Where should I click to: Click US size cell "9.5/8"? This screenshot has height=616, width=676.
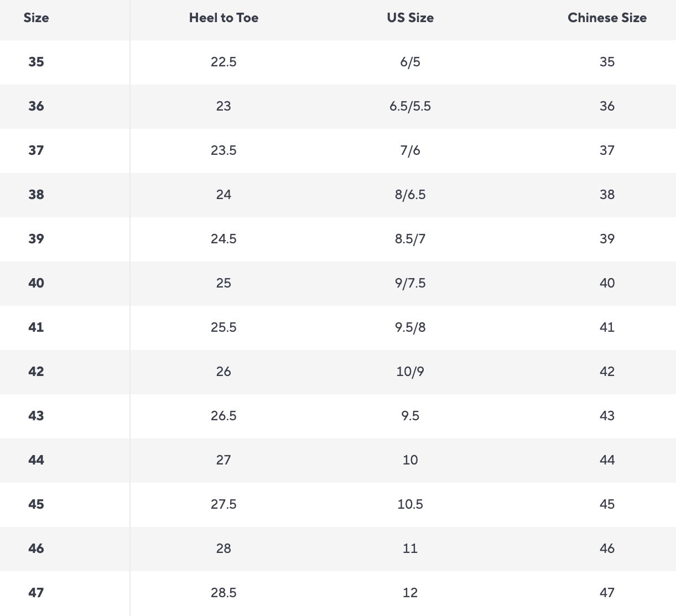point(410,327)
